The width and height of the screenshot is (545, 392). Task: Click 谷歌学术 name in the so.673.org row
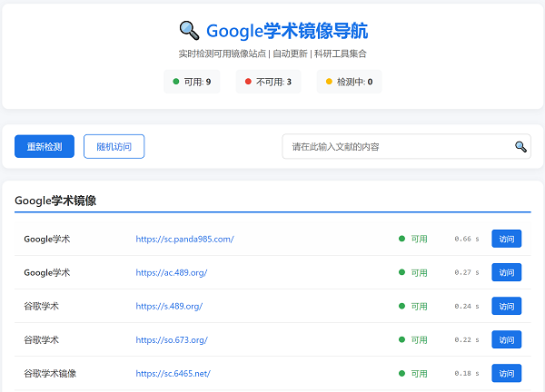click(42, 340)
